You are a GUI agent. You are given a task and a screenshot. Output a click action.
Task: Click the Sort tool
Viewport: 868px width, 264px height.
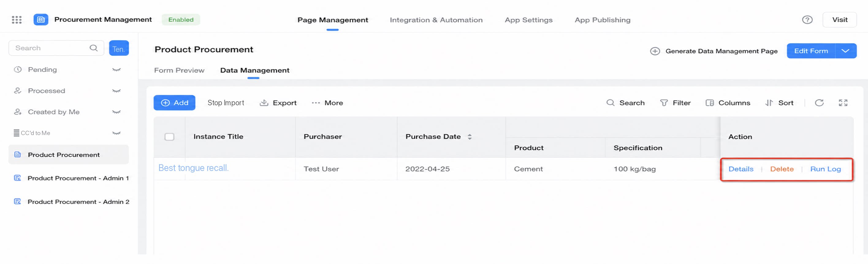779,103
